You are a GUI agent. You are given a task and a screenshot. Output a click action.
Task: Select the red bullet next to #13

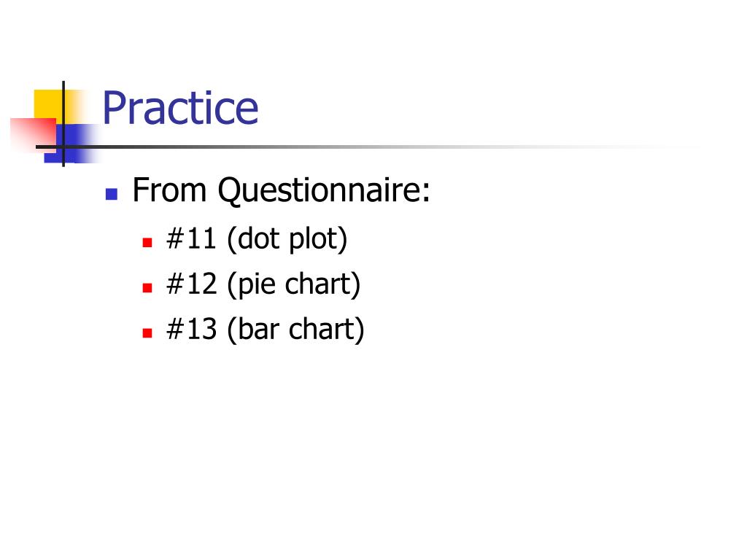(147, 332)
